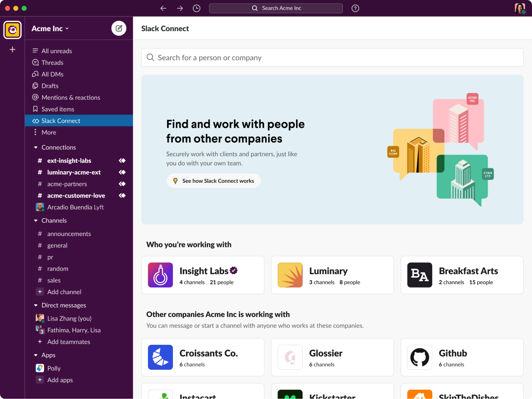
Task: Open the acme-customer-love channel
Action: click(79, 196)
